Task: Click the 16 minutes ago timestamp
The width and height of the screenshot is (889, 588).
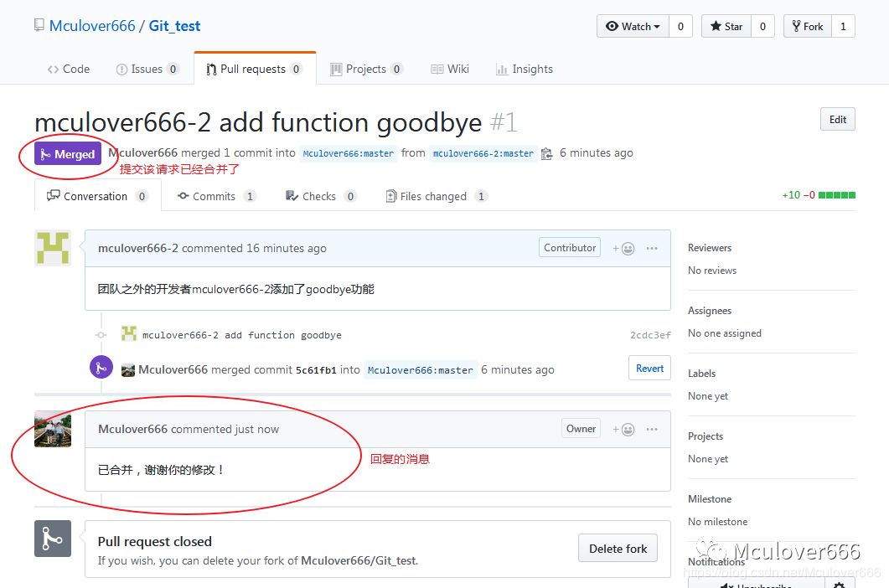Action: click(287, 248)
